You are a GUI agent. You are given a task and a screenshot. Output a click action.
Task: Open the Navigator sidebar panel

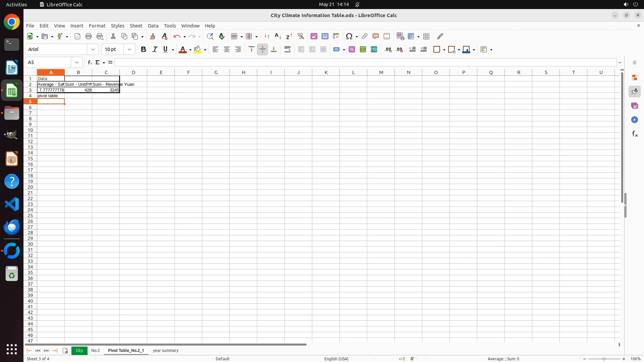[634, 120]
